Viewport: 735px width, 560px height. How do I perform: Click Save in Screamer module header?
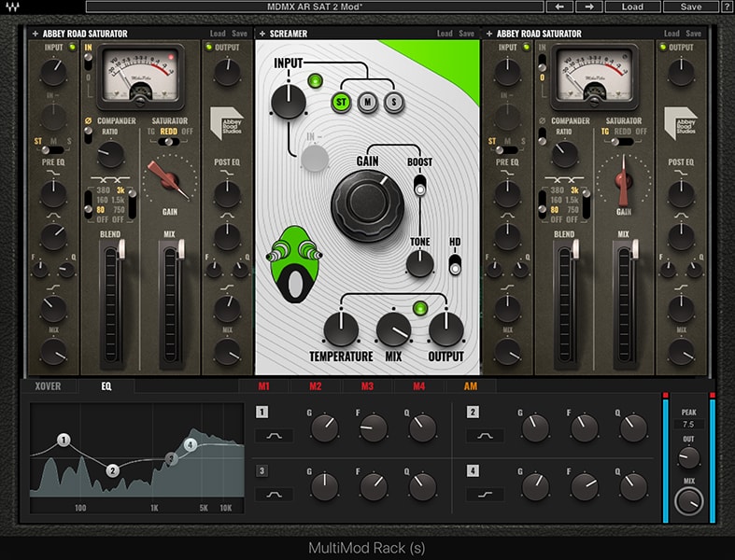466,34
